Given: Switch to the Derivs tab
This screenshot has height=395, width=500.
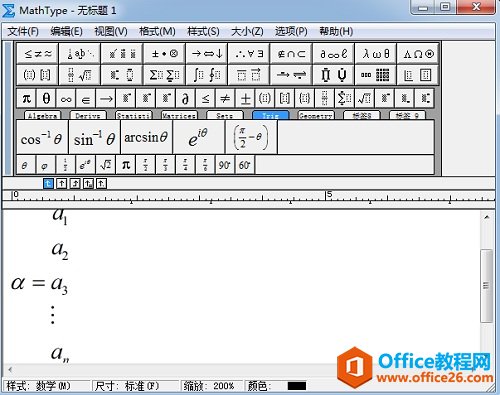Looking at the screenshot, I should click(88, 115).
